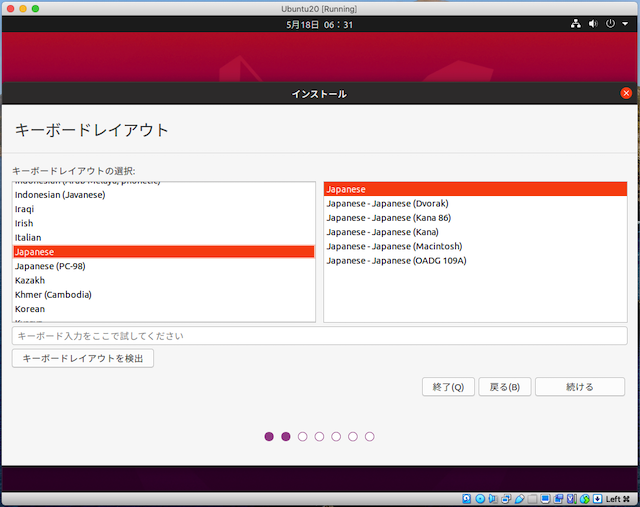Select Iraqi in the layout list
This screenshot has width=640, height=507.
164,209
